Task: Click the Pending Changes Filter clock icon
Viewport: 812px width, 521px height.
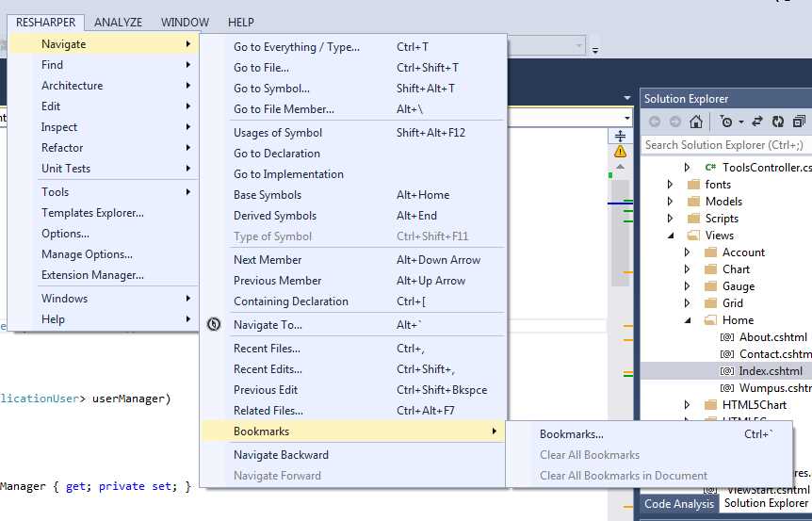Action: tap(726, 122)
